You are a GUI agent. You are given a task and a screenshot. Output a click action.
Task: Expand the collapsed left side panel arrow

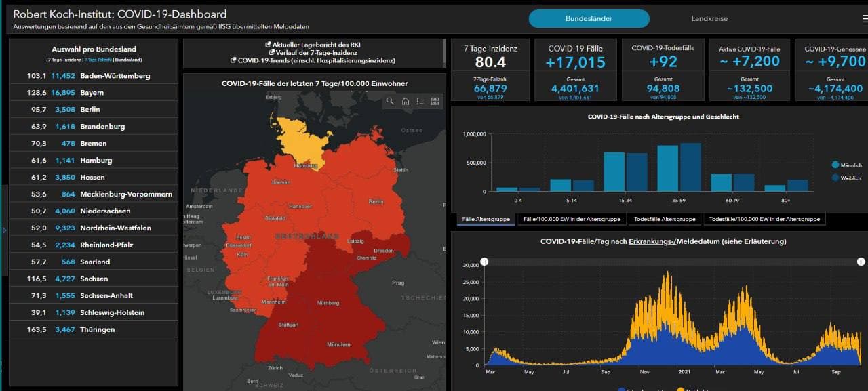click(4, 230)
